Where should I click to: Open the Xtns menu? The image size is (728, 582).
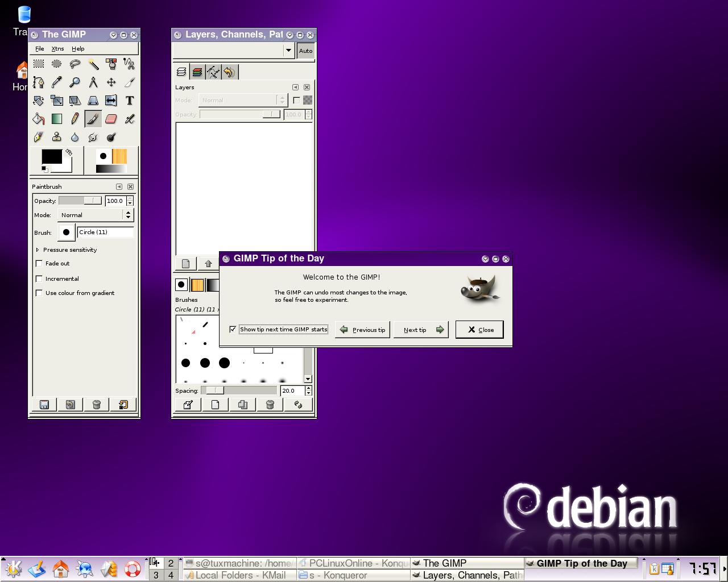point(57,49)
